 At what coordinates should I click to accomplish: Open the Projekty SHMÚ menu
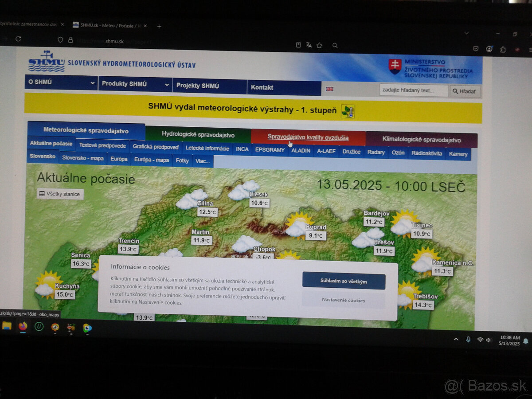click(x=210, y=86)
